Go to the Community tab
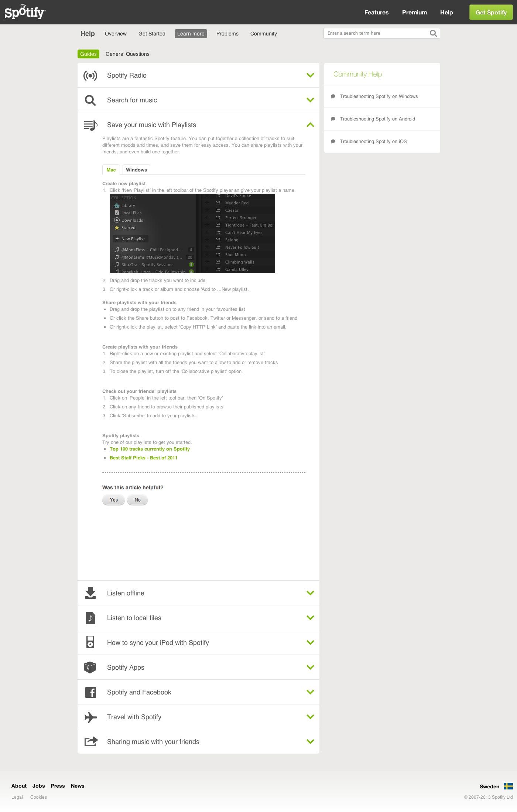The width and height of the screenshot is (517, 812). pyautogui.click(x=263, y=34)
